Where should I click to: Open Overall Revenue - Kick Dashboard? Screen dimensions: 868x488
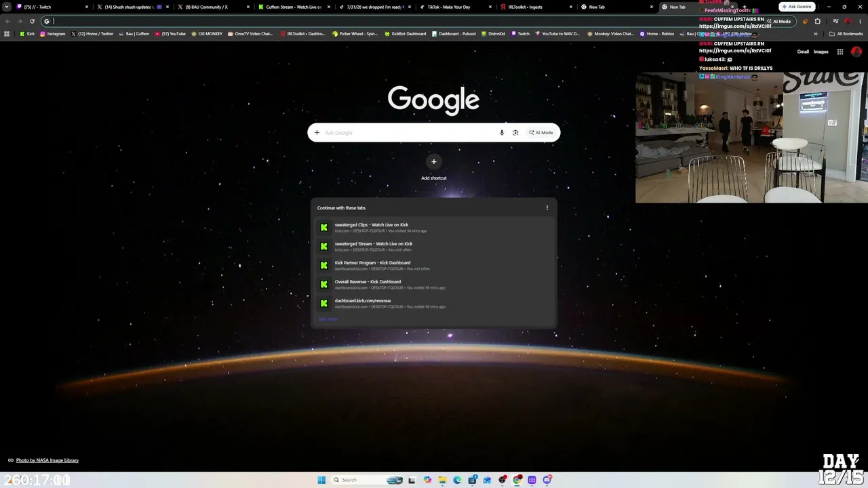click(x=434, y=285)
